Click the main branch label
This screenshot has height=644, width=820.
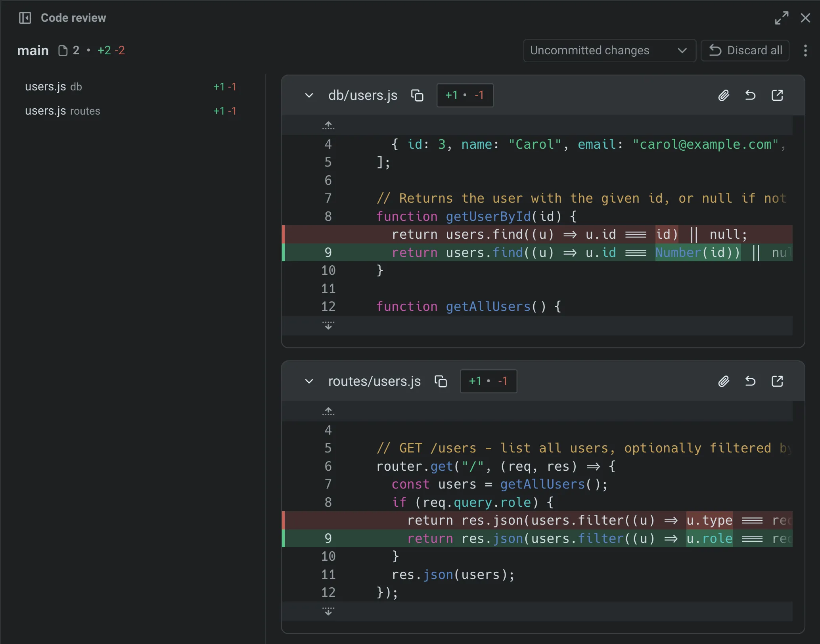pyautogui.click(x=33, y=50)
